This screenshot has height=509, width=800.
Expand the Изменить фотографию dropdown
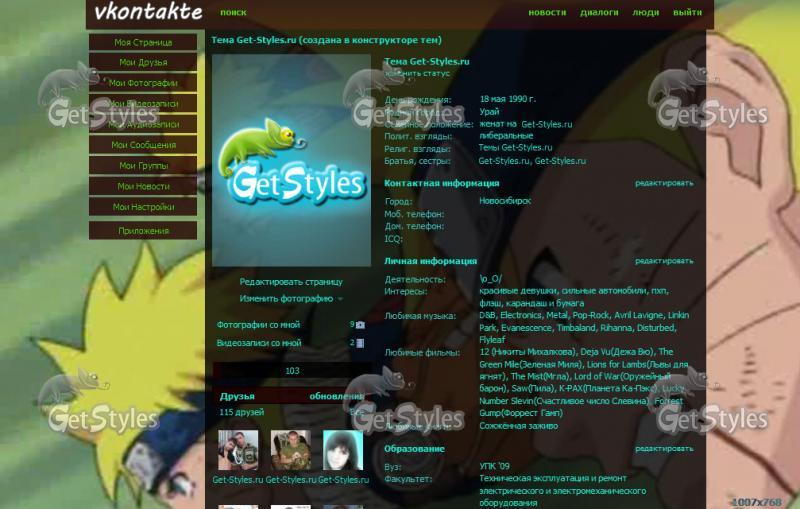pos(291,299)
